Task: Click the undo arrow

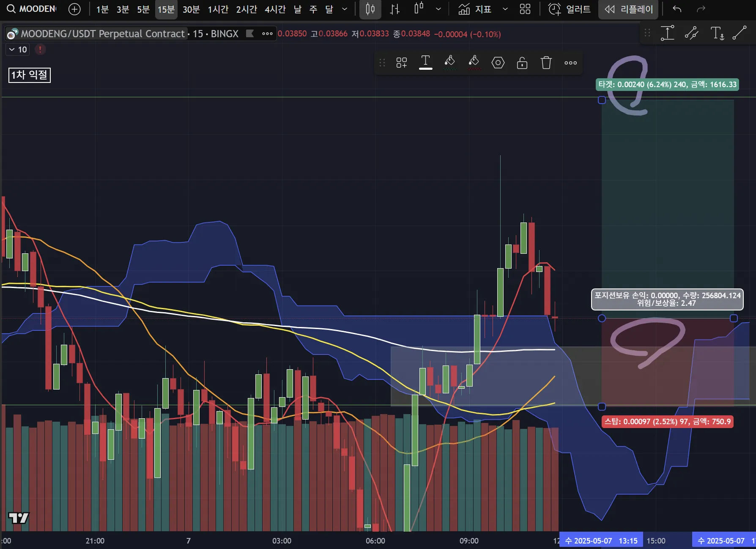Action: [677, 9]
